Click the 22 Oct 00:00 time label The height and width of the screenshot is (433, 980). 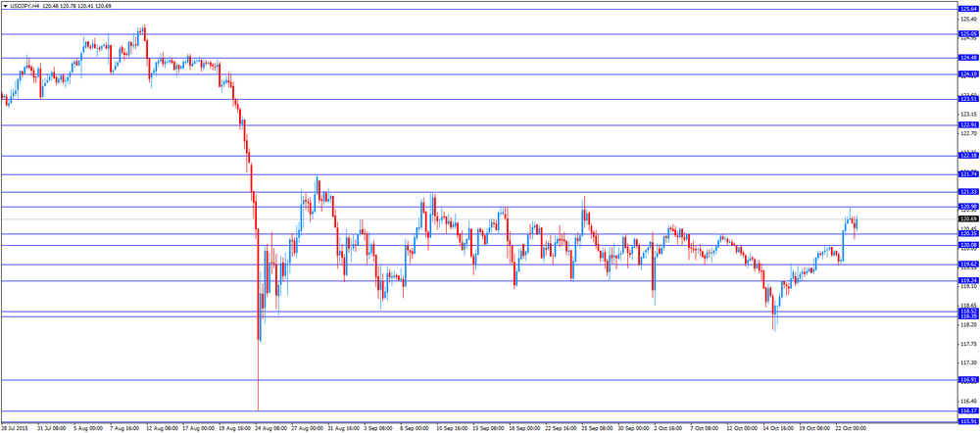tap(852, 429)
